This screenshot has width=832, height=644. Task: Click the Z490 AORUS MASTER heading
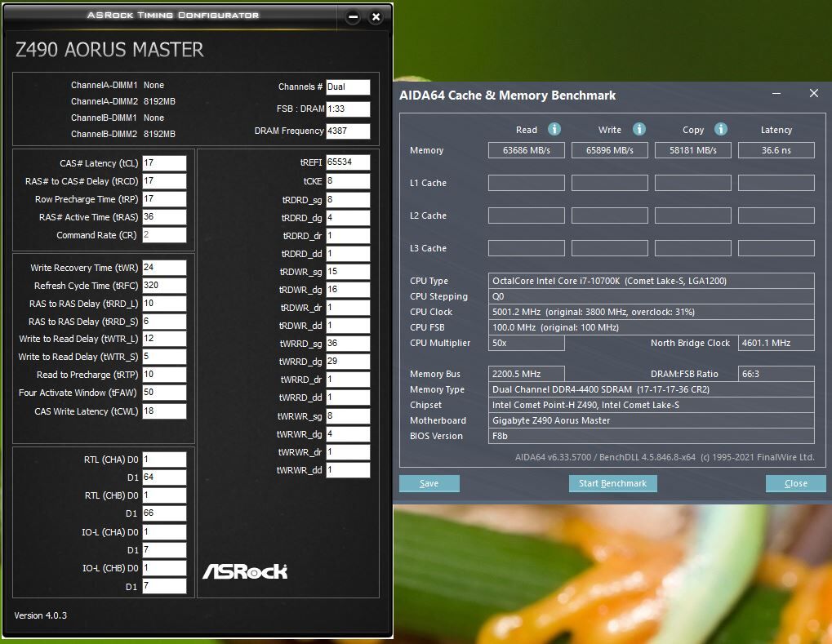click(110, 50)
